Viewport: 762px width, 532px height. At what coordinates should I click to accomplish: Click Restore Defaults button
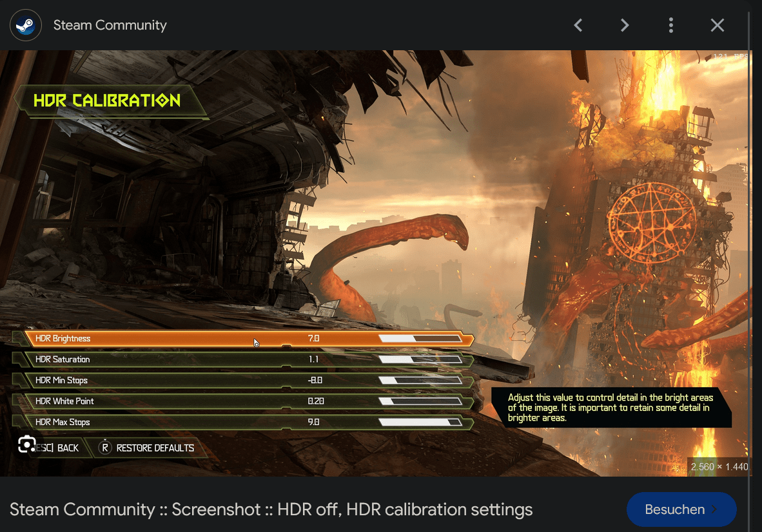(155, 448)
